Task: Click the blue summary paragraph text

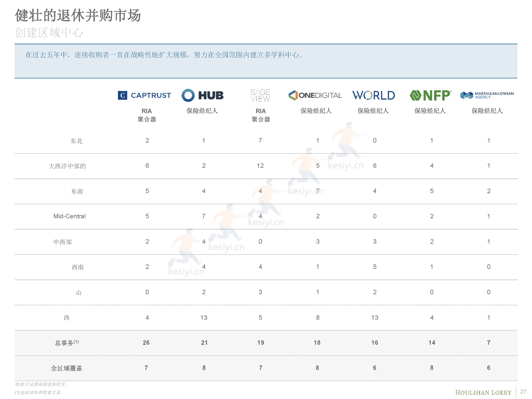Action: (x=164, y=55)
